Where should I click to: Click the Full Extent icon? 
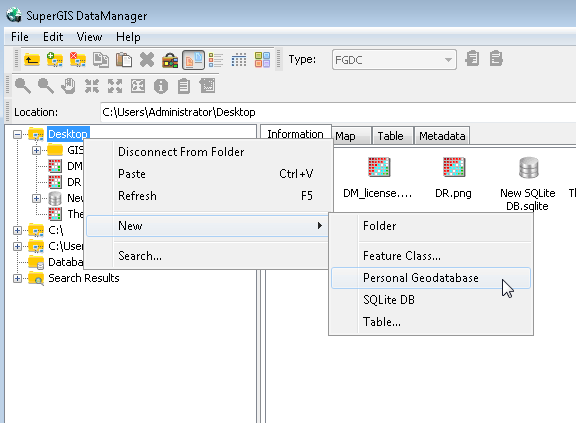[x=138, y=86]
